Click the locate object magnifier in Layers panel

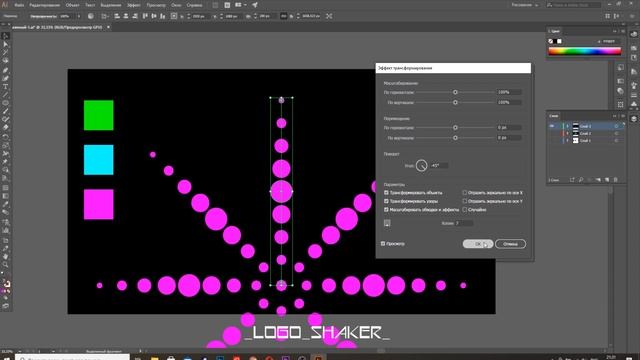[x=581, y=180]
